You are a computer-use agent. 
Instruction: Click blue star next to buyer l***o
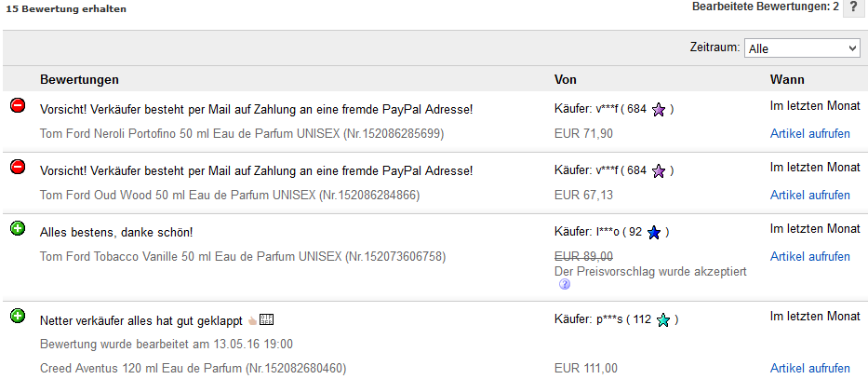tap(654, 232)
